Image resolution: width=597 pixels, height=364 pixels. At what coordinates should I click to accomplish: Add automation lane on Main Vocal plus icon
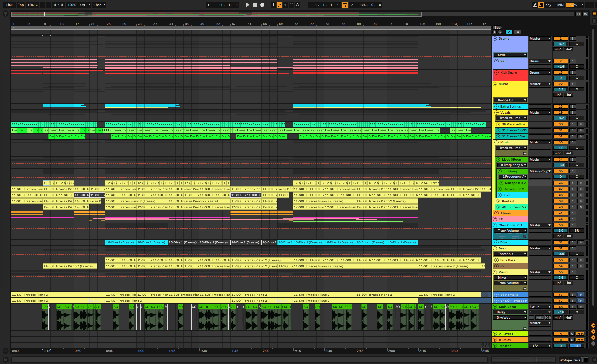click(x=525, y=328)
